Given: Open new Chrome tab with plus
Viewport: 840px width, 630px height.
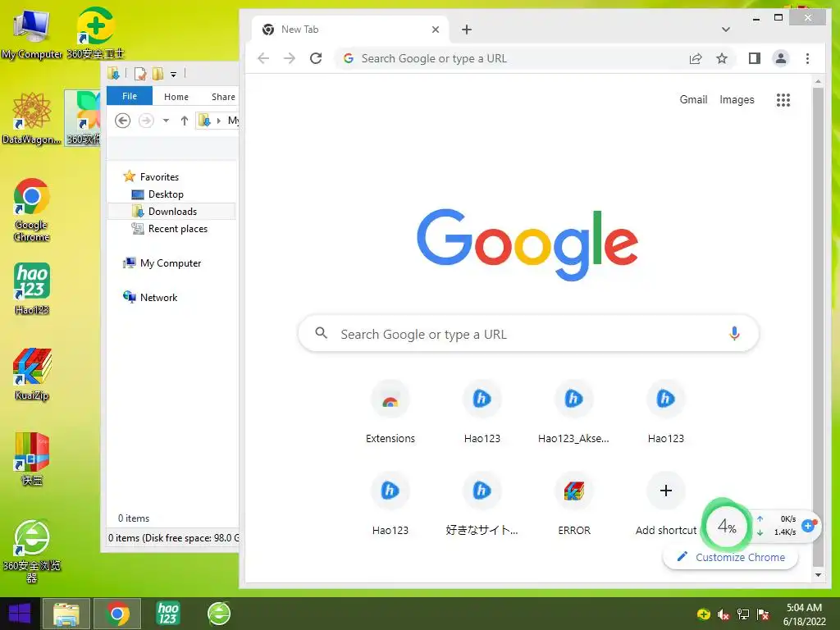Looking at the screenshot, I should 467,30.
